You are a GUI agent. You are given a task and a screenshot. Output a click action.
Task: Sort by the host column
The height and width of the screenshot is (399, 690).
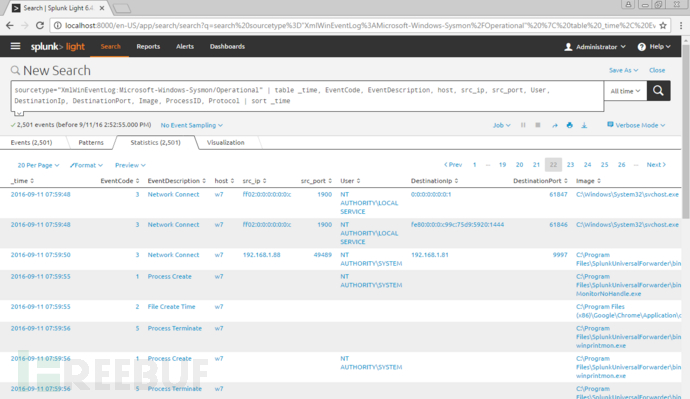pyautogui.click(x=224, y=181)
